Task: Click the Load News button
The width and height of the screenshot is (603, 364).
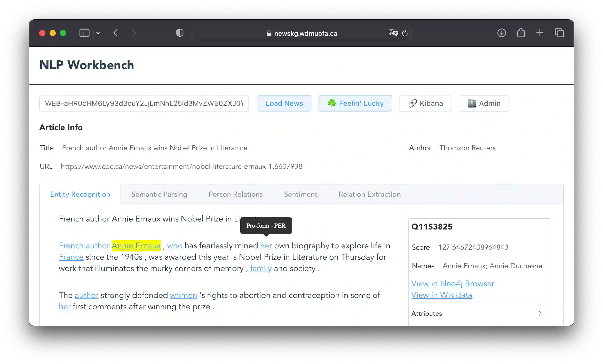Action: [x=284, y=103]
